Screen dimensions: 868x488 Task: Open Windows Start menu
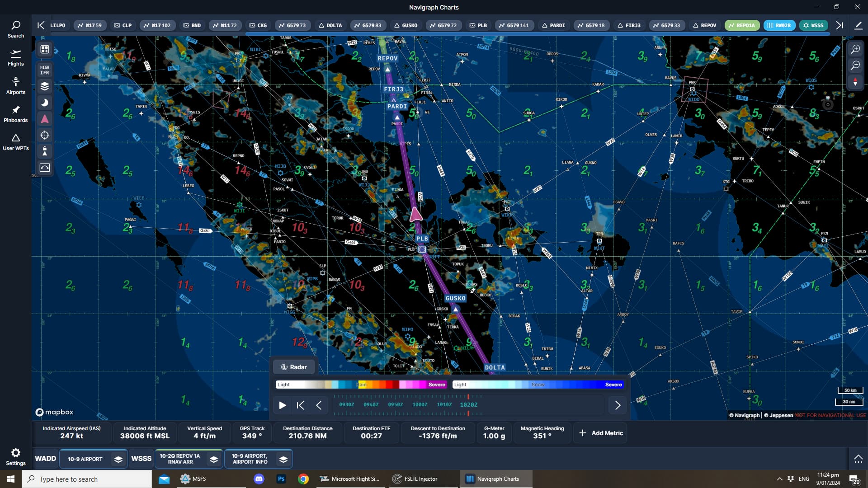point(11,479)
